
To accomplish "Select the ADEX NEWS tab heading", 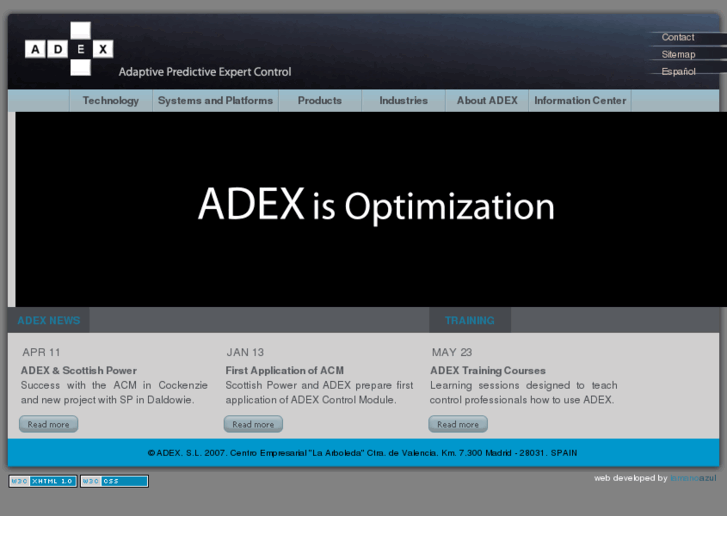I will [x=49, y=321].
